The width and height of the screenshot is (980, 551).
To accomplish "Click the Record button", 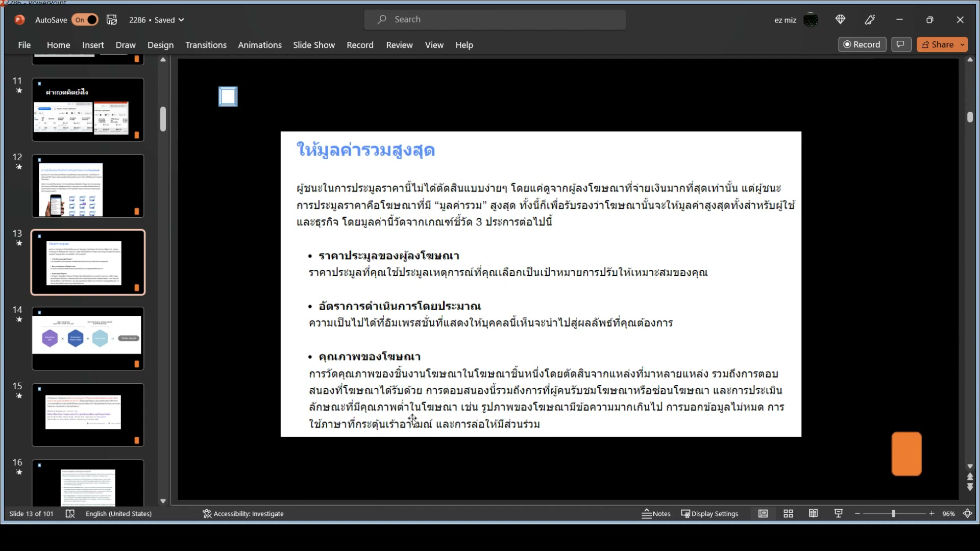I will [x=862, y=44].
